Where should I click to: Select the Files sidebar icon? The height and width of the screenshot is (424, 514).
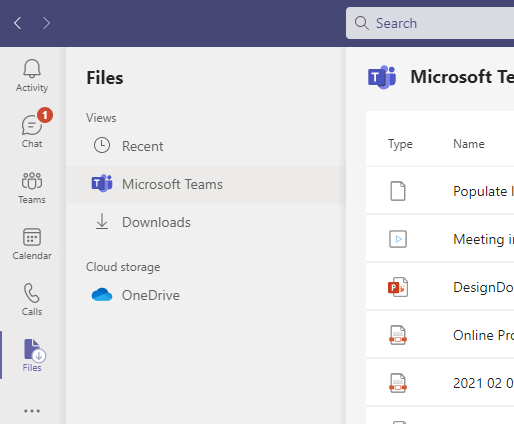tap(32, 355)
